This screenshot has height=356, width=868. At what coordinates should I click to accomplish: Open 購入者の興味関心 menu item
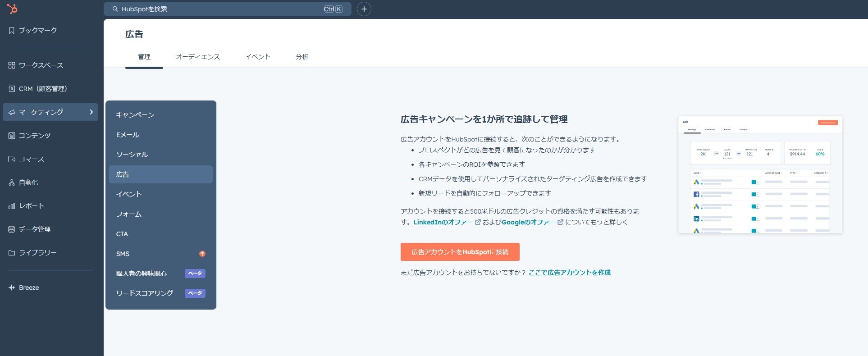161,274
